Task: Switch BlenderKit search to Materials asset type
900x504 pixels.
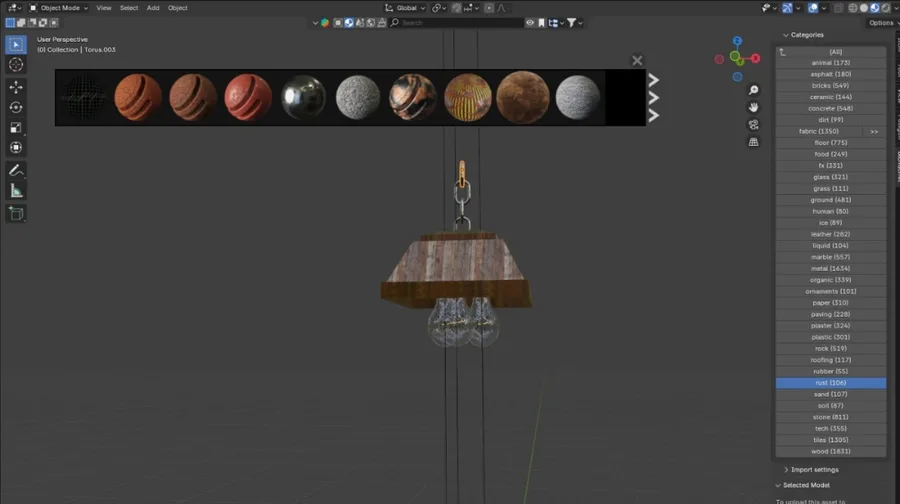Action: click(x=349, y=23)
